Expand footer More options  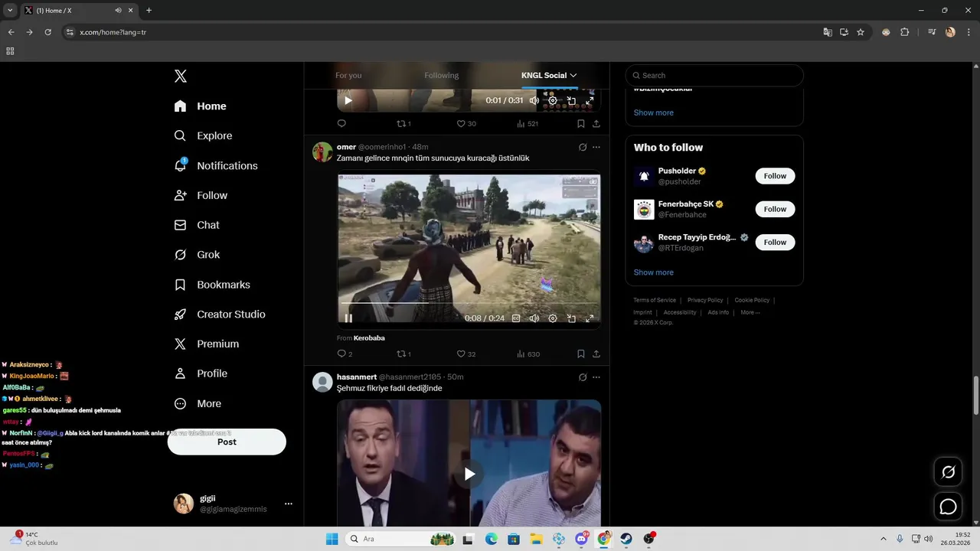750,312
